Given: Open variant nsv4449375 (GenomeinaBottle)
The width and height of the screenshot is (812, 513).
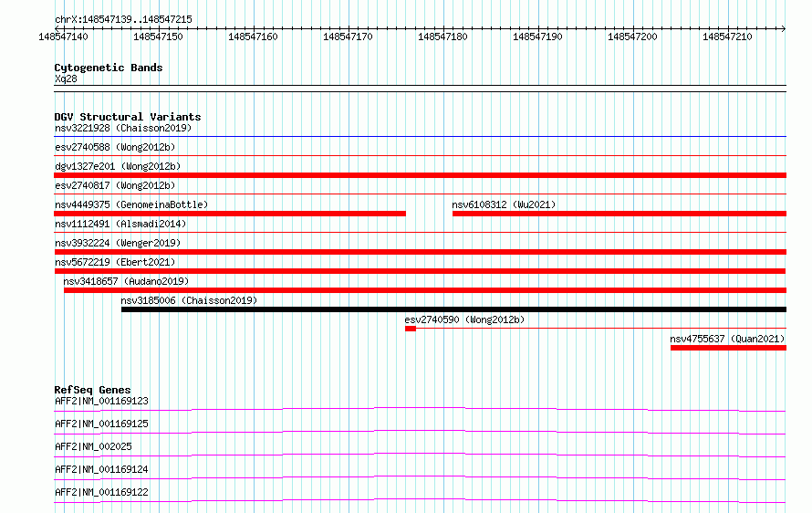Looking at the screenshot, I should tap(131, 204).
